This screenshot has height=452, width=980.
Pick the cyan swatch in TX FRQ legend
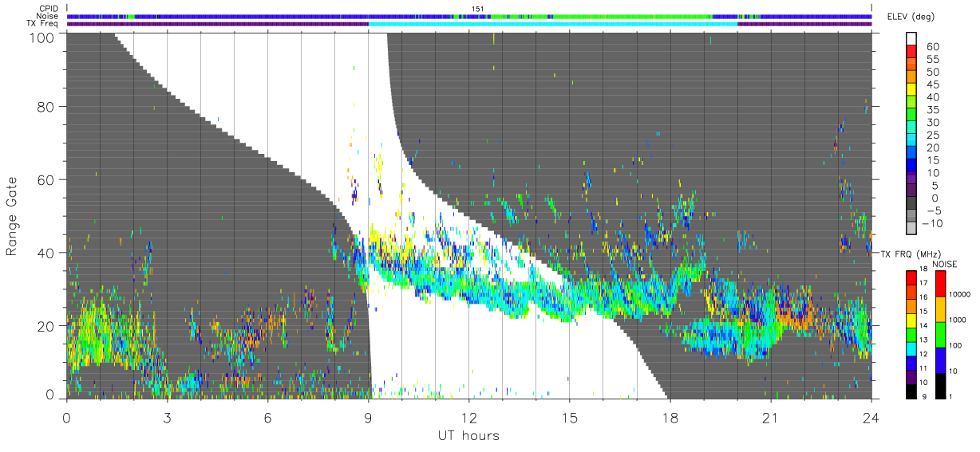coord(911,348)
